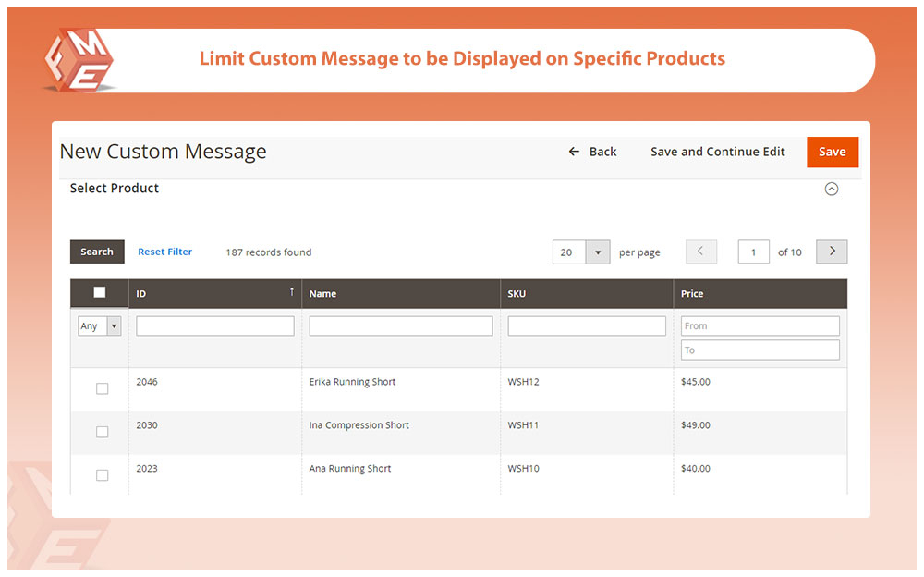Click the Back arrow icon
This screenshot has width=924, height=577.
tap(574, 152)
